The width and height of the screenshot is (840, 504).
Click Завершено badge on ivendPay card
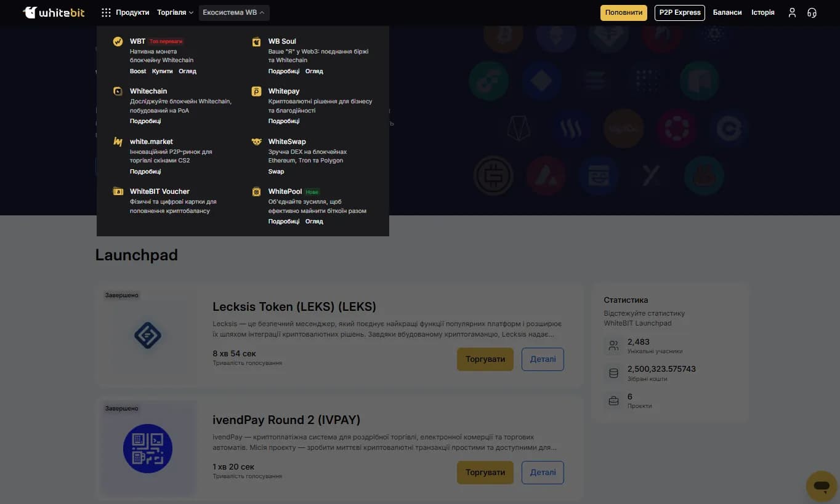tap(122, 409)
